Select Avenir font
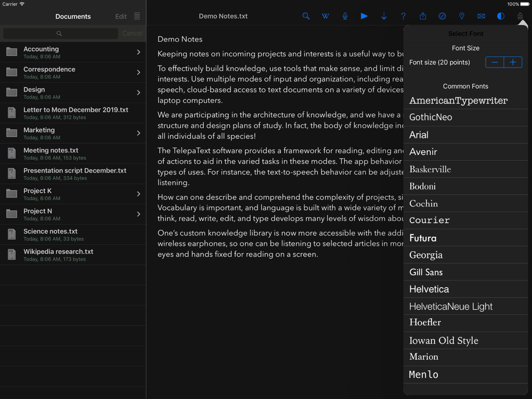The width and height of the screenshot is (532, 399). tap(465, 152)
